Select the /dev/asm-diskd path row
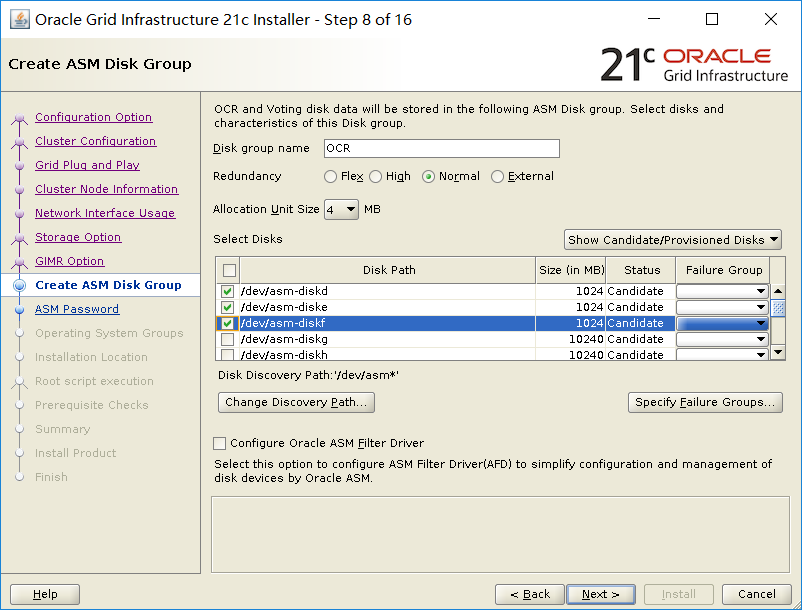Image resolution: width=802 pixels, height=610 pixels. point(387,291)
